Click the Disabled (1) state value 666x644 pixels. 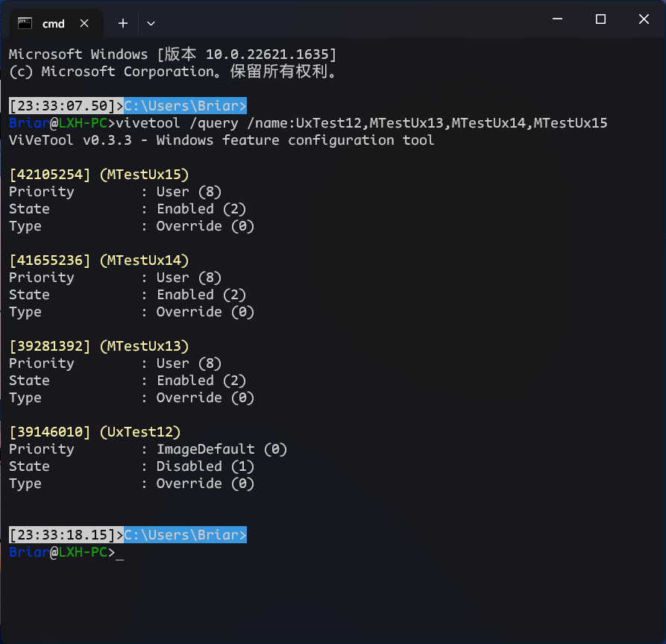coord(205,466)
